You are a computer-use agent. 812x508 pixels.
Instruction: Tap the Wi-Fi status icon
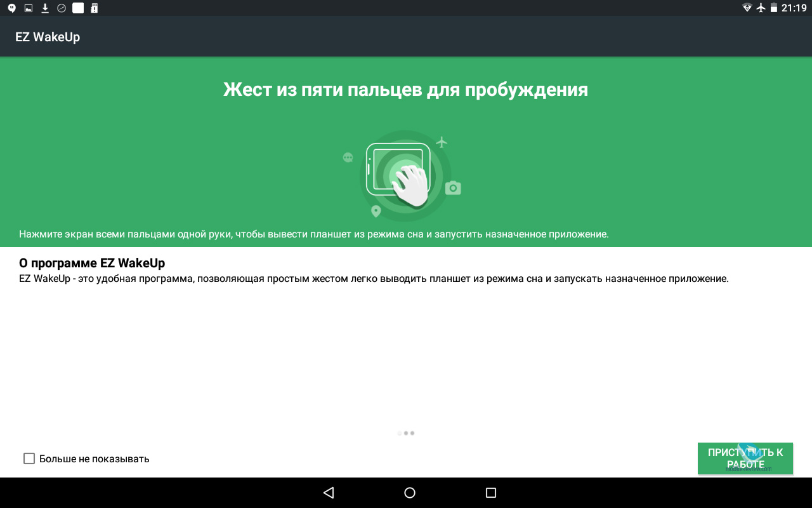(x=747, y=8)
